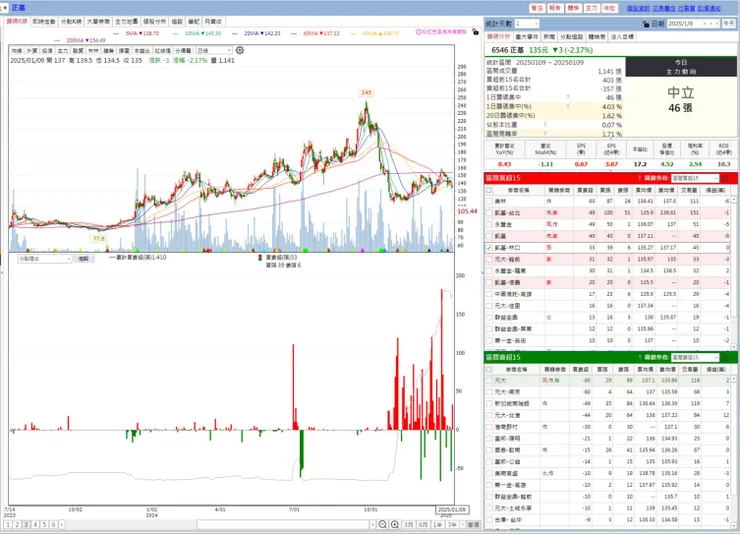Uncheck the 凱基-林口 broker checkbox
Screen dimensions: 740x534
489,248
